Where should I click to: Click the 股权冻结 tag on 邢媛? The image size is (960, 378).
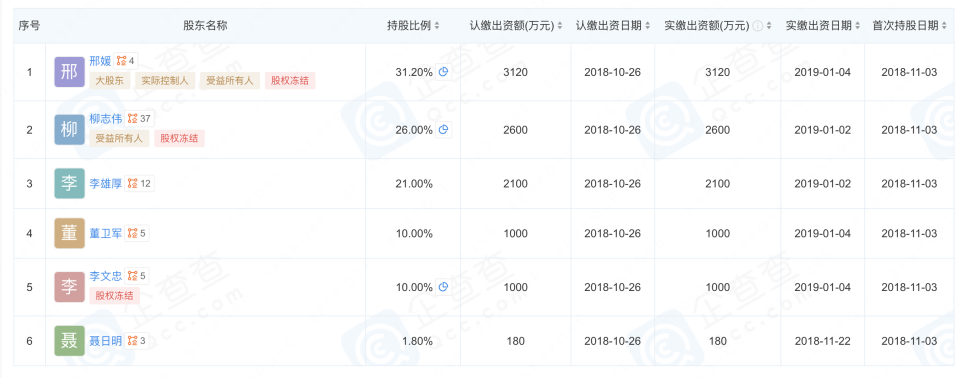click(x=290, y=80)
